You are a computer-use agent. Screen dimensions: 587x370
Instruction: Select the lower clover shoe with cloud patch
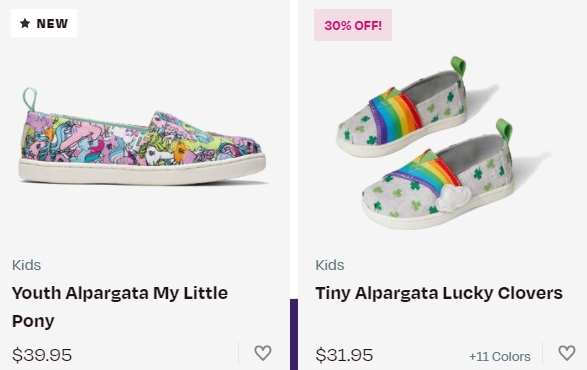tap(437, 174)
